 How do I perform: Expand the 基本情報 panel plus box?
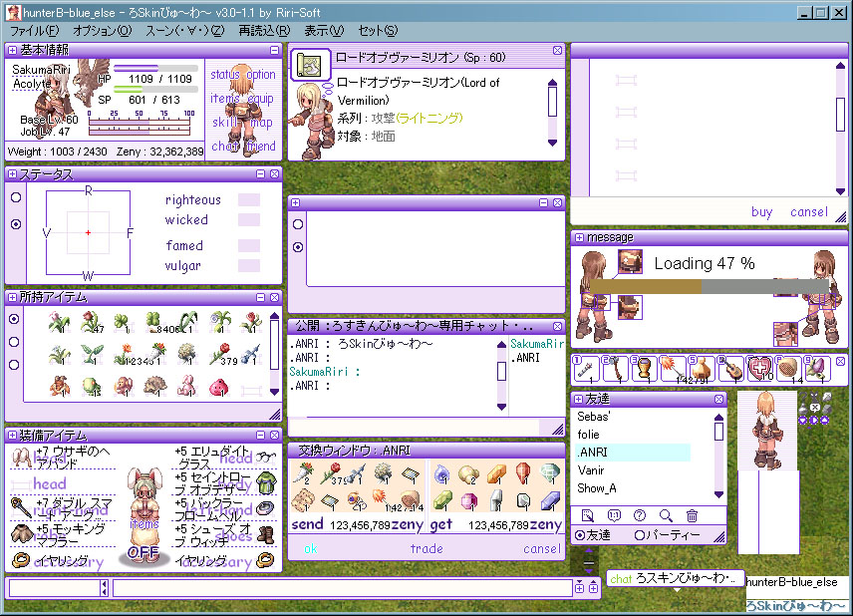[x=12, y=50]
